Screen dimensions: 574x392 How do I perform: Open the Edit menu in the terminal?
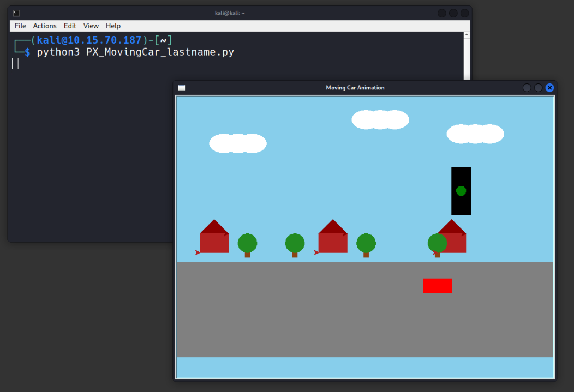(70, 26)
